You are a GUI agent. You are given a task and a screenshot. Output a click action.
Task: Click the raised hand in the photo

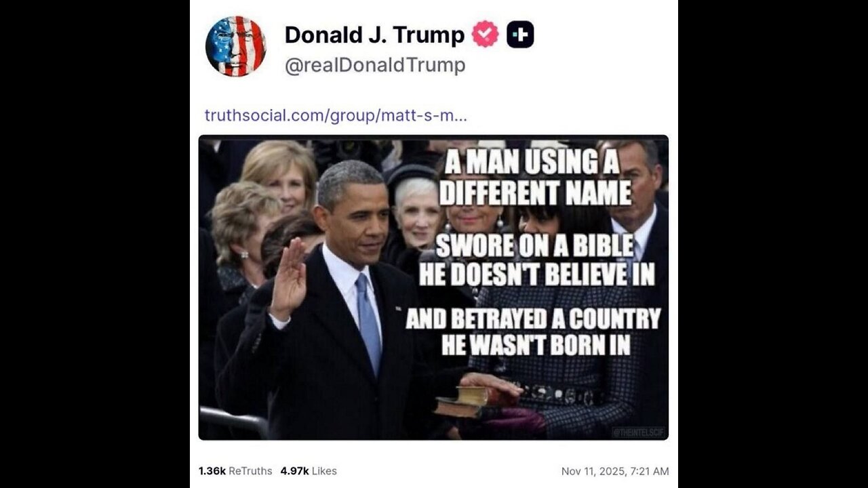pos(289,279)
